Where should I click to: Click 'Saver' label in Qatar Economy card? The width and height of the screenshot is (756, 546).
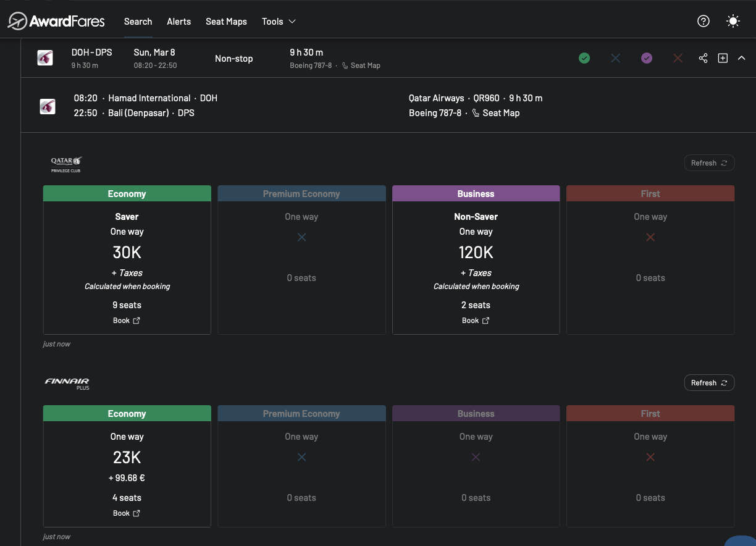click(127, 217)
